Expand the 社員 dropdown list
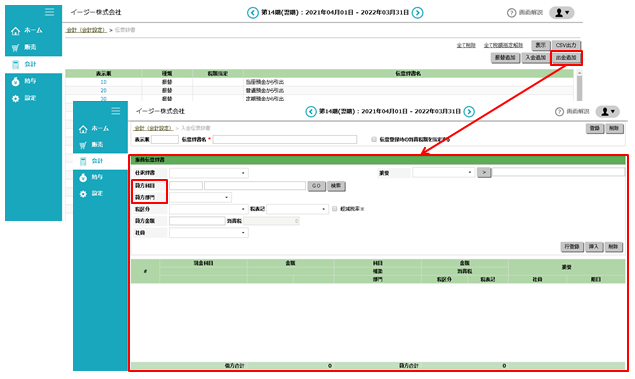The height and width of the screenshot is (379, 635). pyautogui.click(x=209, y=233)
